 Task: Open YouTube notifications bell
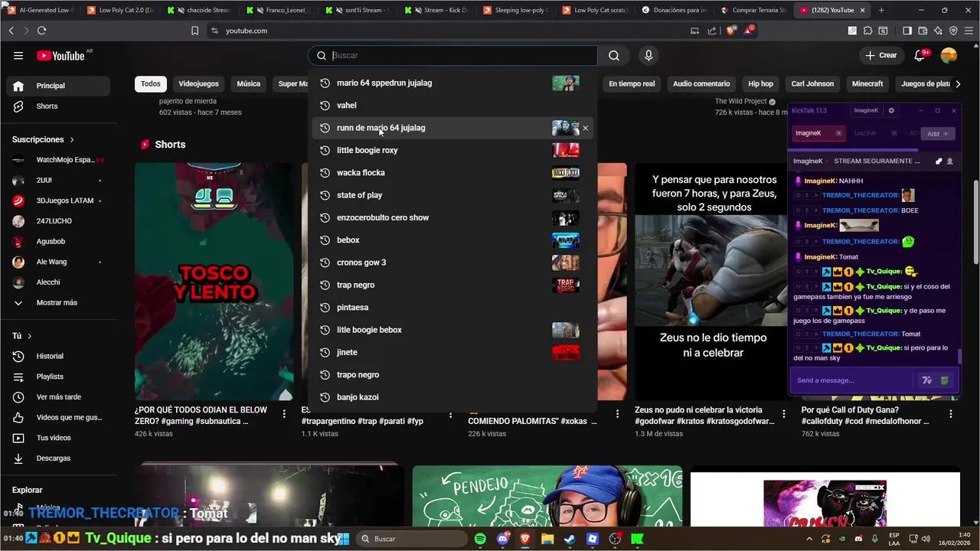pos(920,55)
